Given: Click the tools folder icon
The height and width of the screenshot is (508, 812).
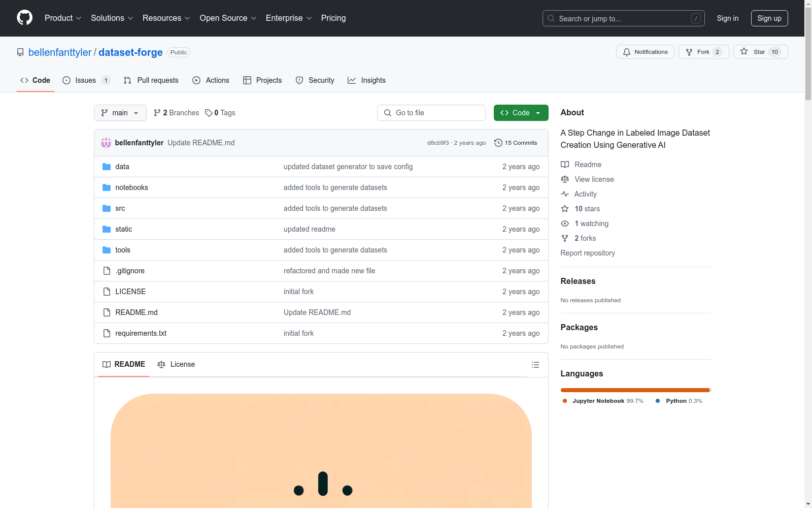Looking at the screenshot, I should pos(107,250).
